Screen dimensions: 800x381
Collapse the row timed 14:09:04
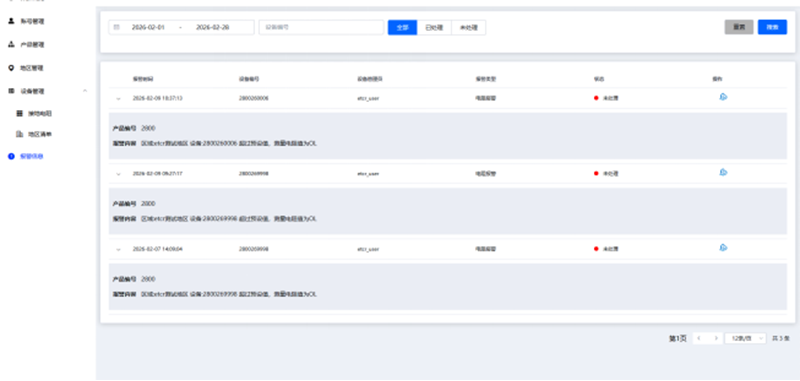(118, 249)
